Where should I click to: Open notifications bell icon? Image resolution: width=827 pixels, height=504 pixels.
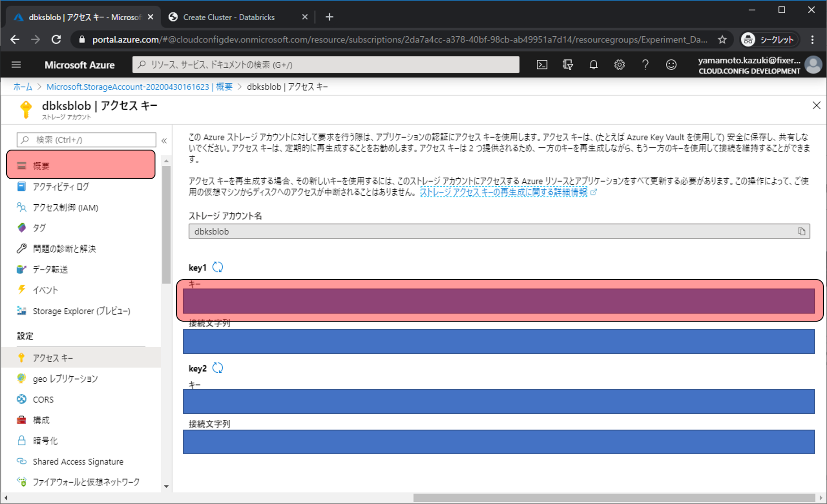tap(594, 65)
